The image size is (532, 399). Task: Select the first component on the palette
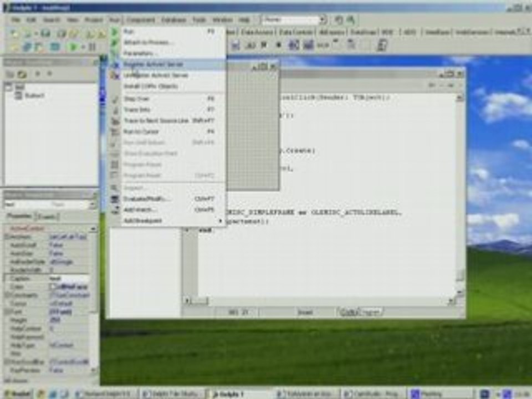pos(236,45)
